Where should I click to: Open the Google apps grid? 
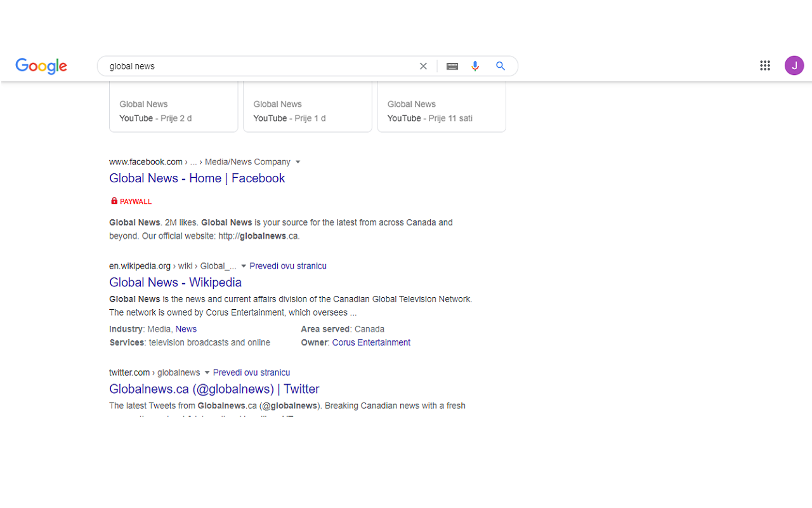tap(765, 65)
